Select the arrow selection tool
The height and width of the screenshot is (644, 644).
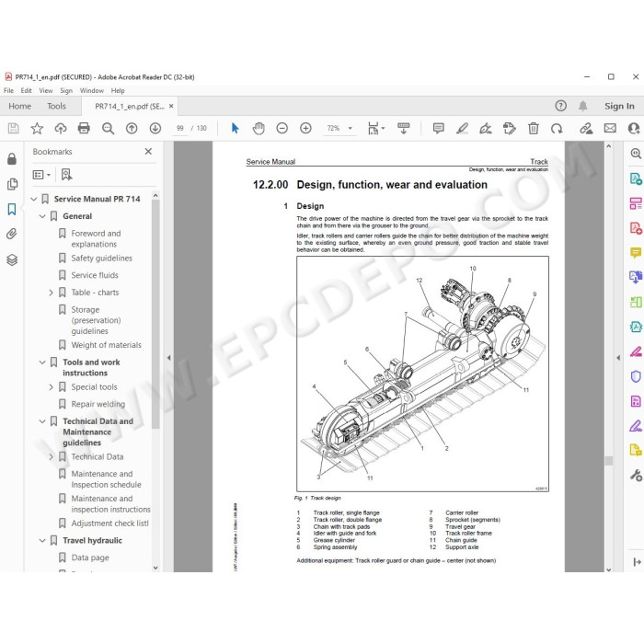tap(235, 129)
